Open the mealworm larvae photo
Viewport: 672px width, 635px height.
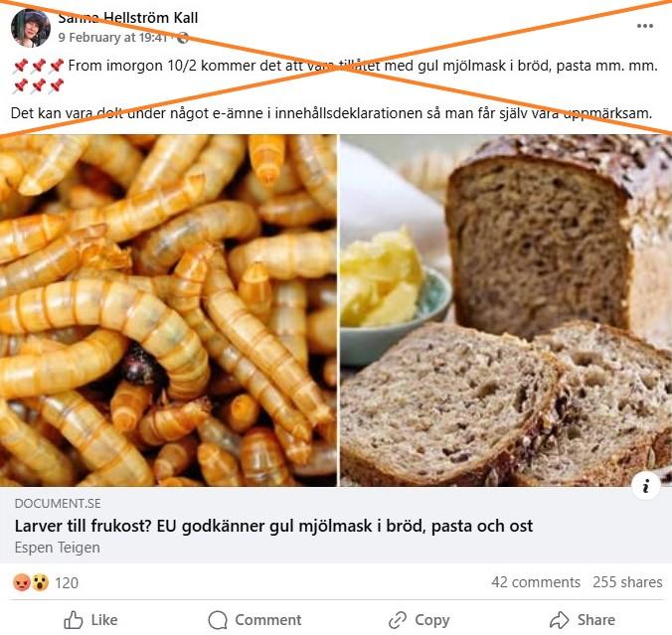[168, 311]
